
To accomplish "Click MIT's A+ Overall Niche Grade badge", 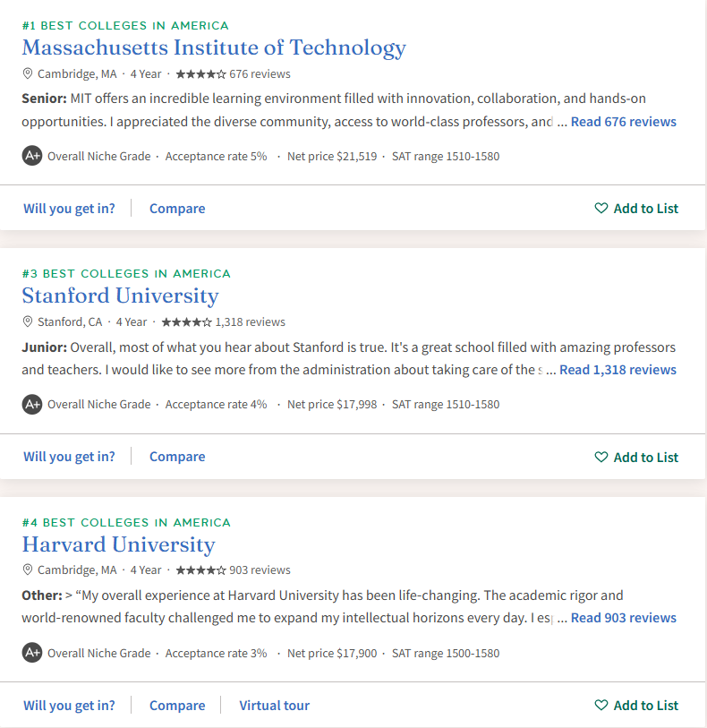I will [x=31, y=155].
